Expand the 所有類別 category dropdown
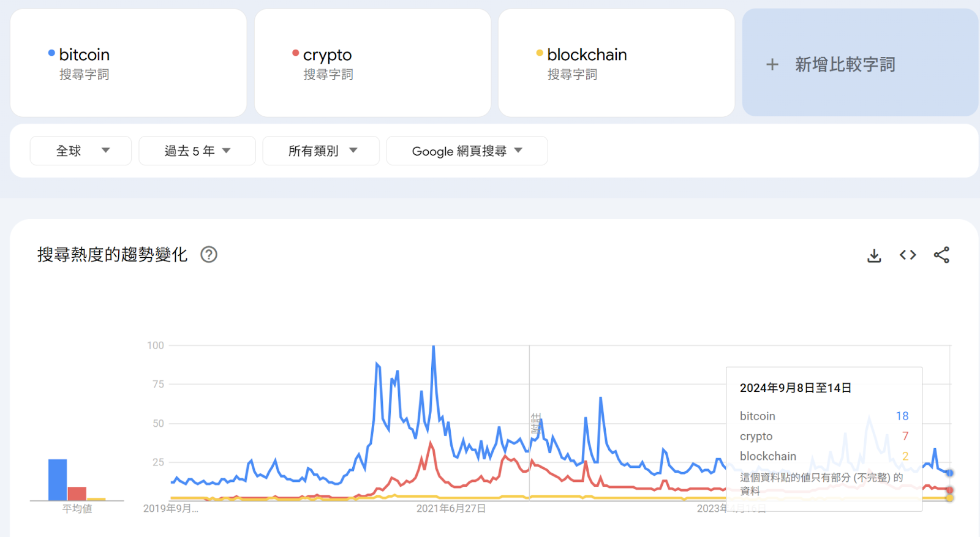This screenshot has height=537, width=980. click(321, 151)
